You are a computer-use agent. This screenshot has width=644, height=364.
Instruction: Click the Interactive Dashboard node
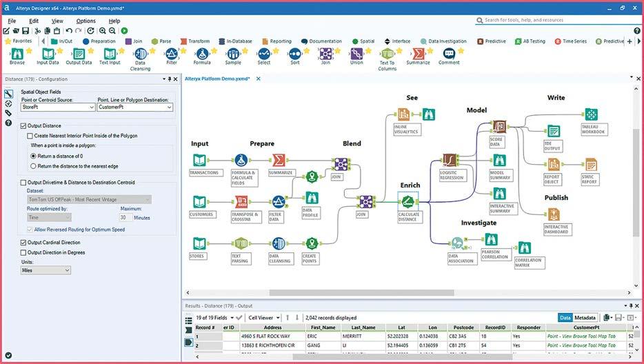pyautogui.click(x=553, y=214)
